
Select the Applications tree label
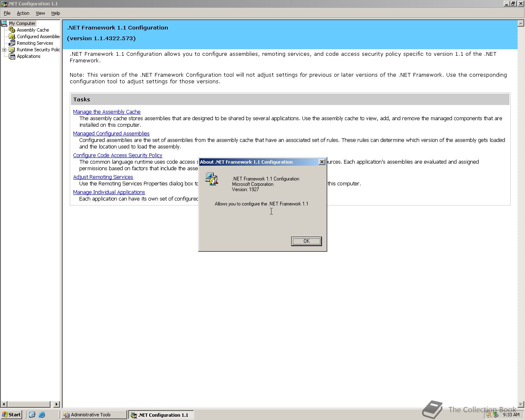(x=29, y=56)
